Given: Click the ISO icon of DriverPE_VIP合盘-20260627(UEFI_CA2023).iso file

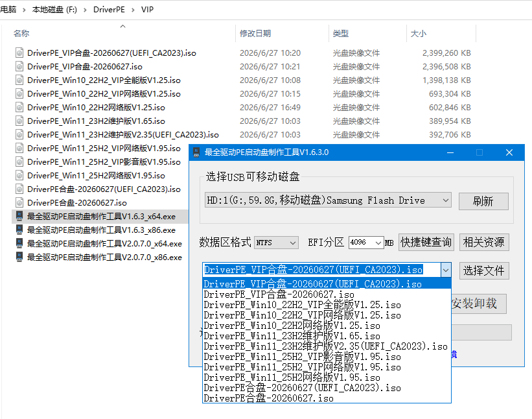Looking at the screenshot, I should click(19, 53).
